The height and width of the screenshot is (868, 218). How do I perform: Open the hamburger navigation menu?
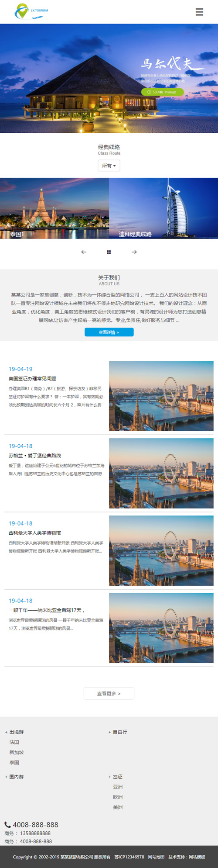[x=199, y=12]
